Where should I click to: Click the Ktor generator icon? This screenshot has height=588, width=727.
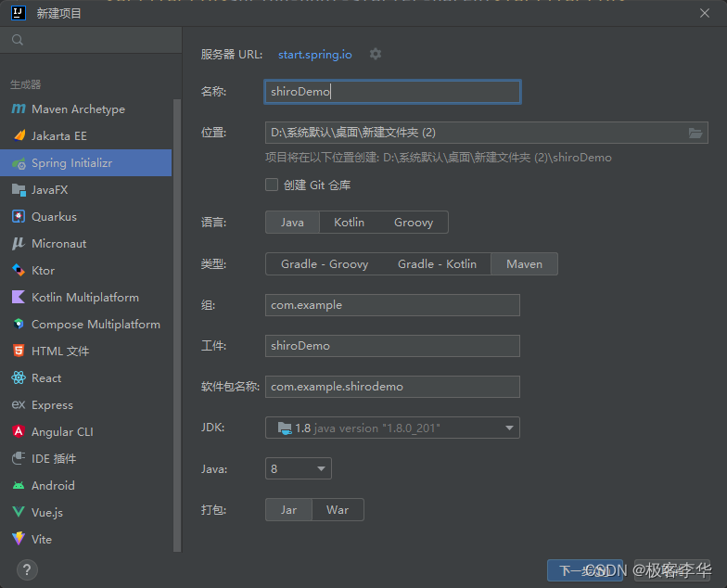19,271
